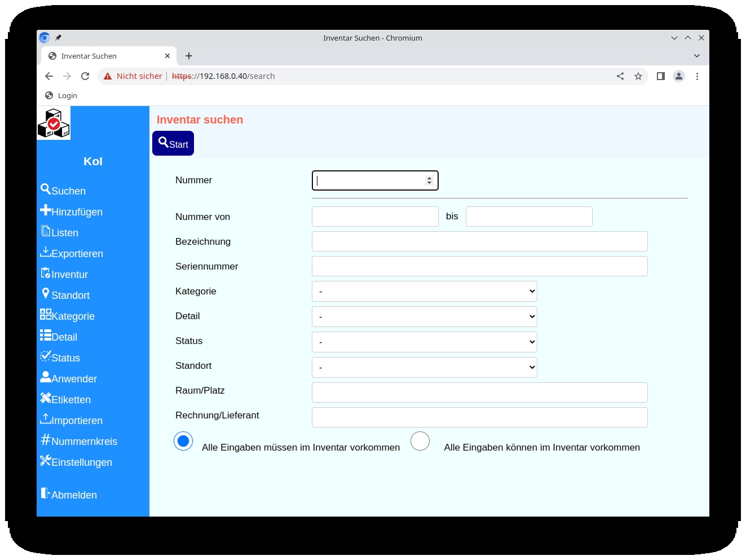Image resolution: width=746 pixels, height=560 pixels.
Task: Open the Status dropdown
Action: [425, 342]
